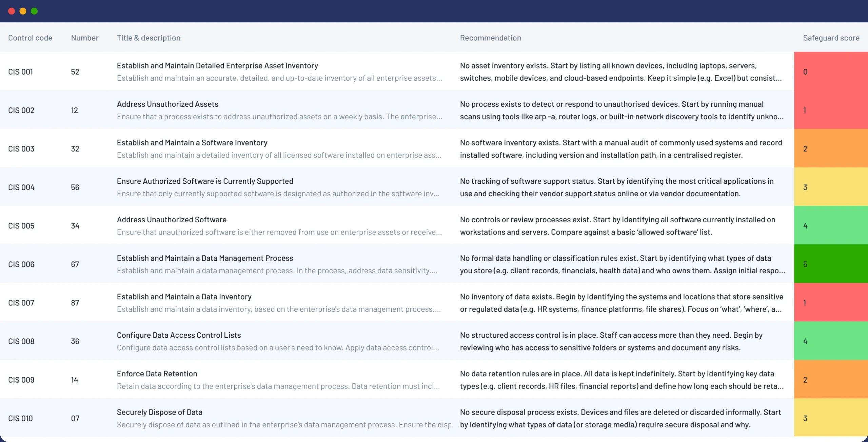Click the Recommendation column header
The image size is (868, 442).
coord(490,38)
